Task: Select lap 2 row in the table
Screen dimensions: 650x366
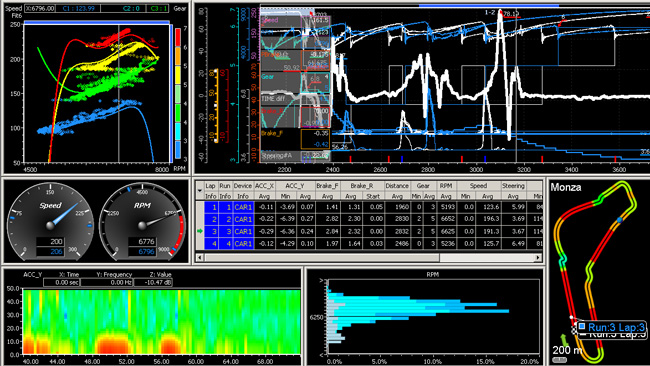Action: tap(369, 219)
